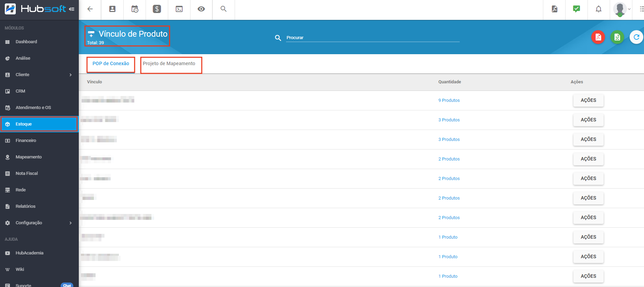Open Atendimento e OS module
Image resolution: width=644 pixels, height=287 pixels.
39,108
